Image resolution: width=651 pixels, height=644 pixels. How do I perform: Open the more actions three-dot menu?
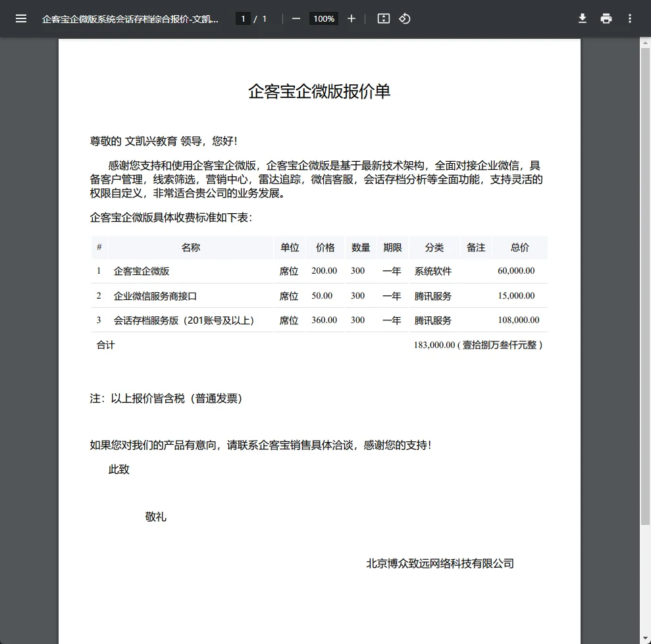629,18
